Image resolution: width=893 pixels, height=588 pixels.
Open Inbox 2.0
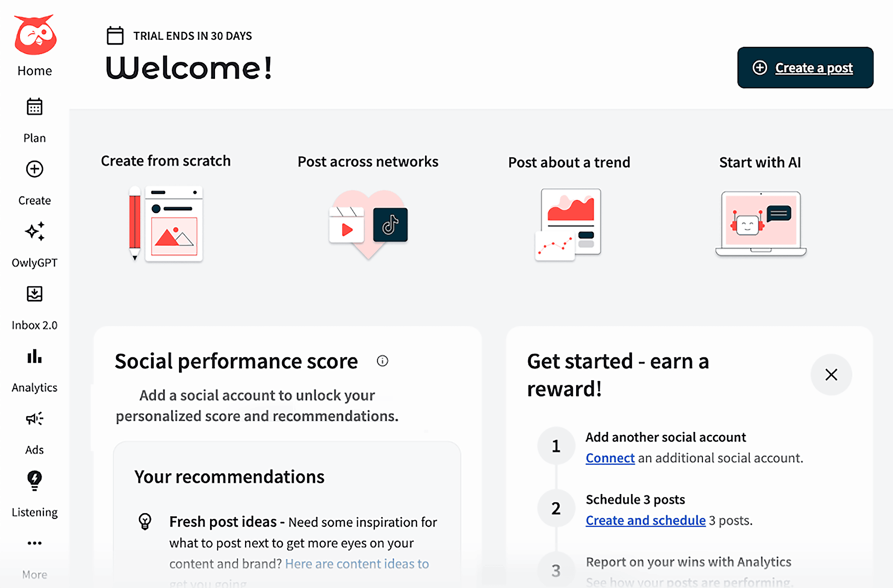34,307
